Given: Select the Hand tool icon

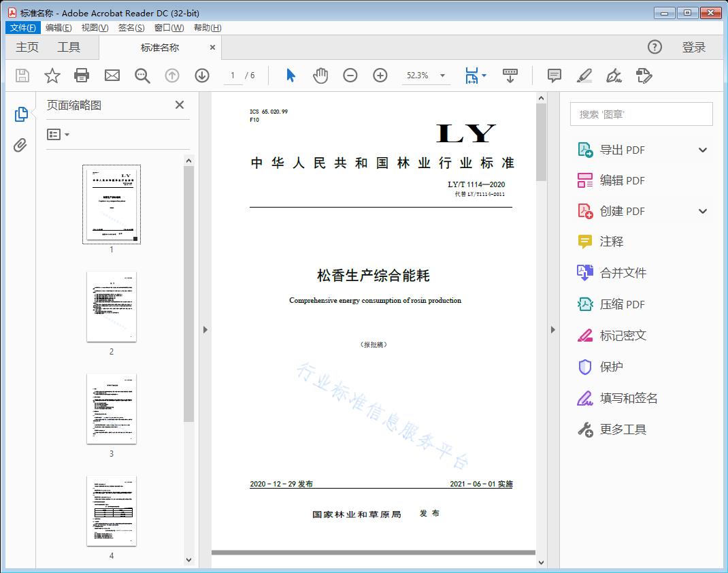Looking at the screenshot, I should [320, 76].
